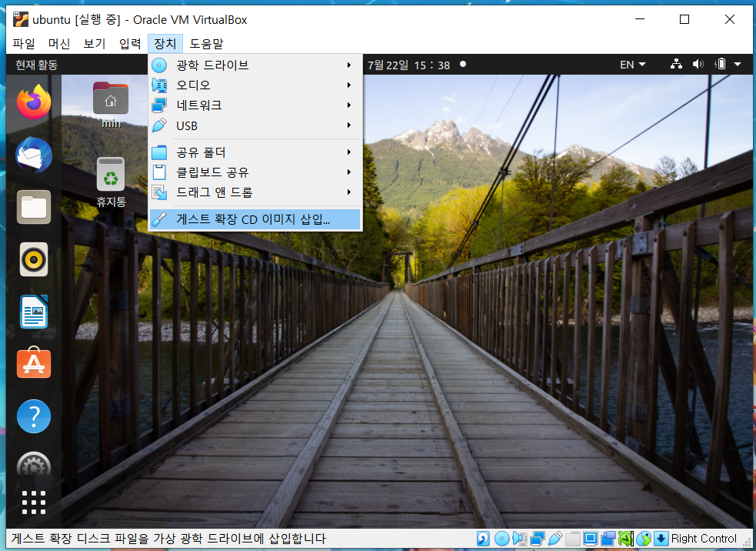The width and height of the screenshot is (756, 551).
Task: Expand the 공유 폴더 submenu
Action: 255,152
